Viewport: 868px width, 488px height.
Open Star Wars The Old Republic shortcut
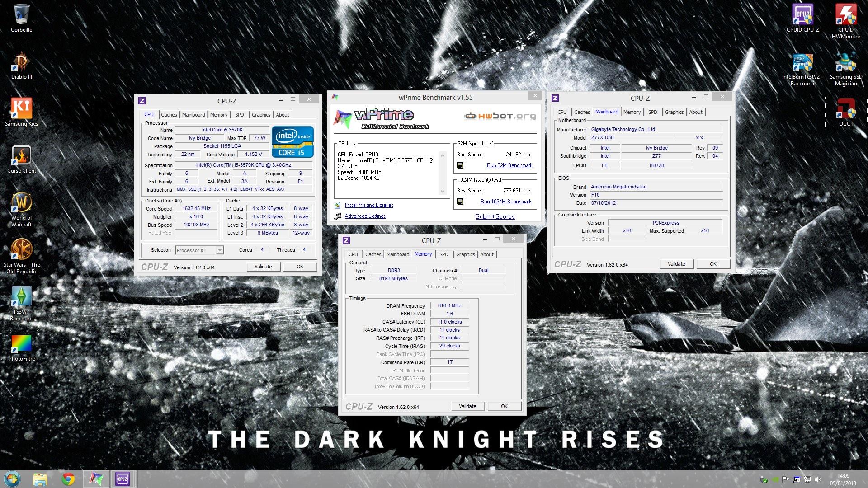tap(21, 256)
